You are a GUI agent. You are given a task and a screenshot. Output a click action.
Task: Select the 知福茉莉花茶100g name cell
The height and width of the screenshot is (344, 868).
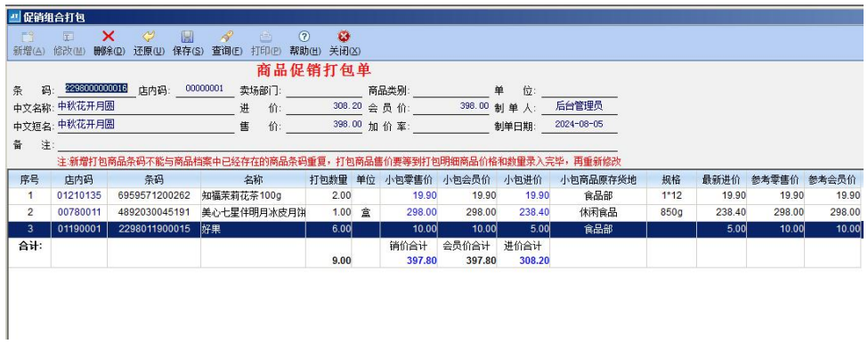253,195
